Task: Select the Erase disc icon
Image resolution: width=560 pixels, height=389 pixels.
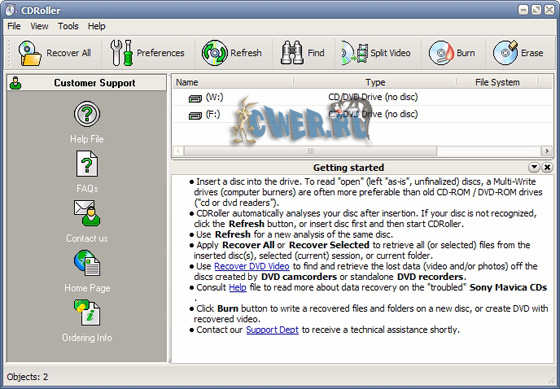Action: [x=505, y=53]
